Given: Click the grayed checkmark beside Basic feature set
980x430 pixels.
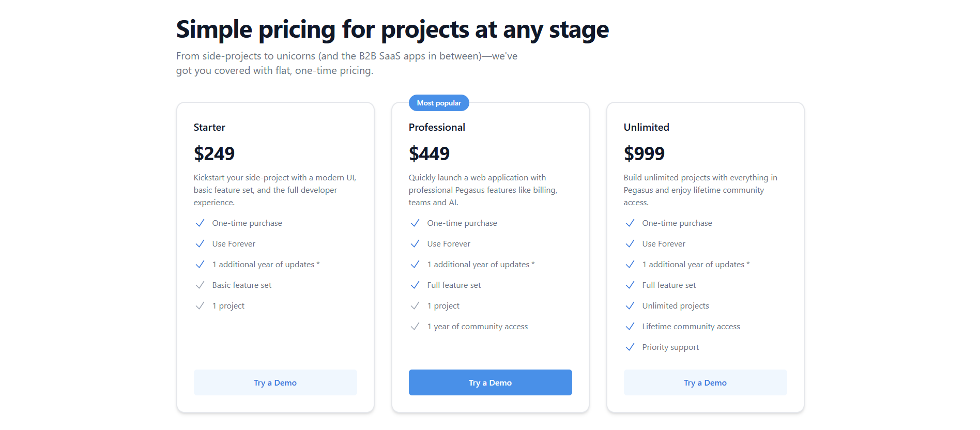Looking at the screenshot, I should 200,285.
